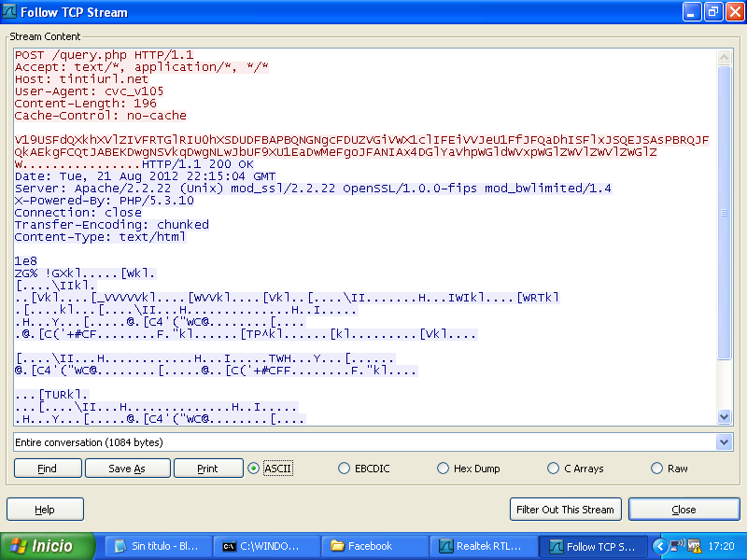The width and height of the screenshot is (747, 560).
Task: Open Realtek RTL Wireshark capture window
Action: click(x=483, y=546)
